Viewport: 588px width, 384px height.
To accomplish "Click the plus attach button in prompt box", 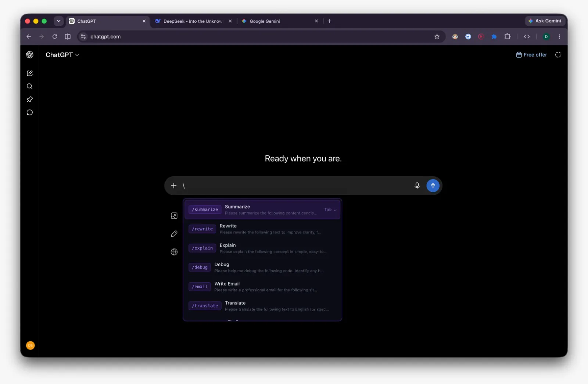I will [174, 186].
